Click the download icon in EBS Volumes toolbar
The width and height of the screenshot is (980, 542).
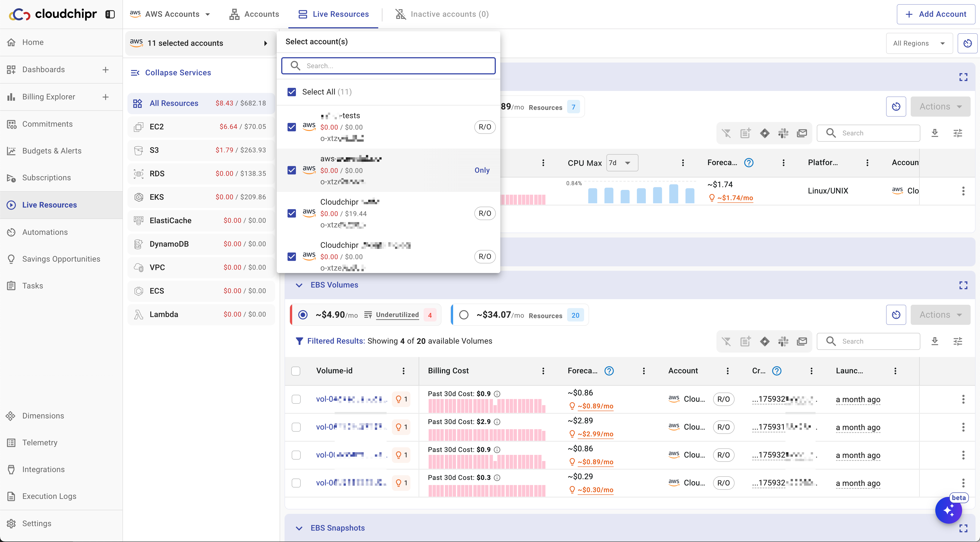pyautogui.click(x=935, y=341)
